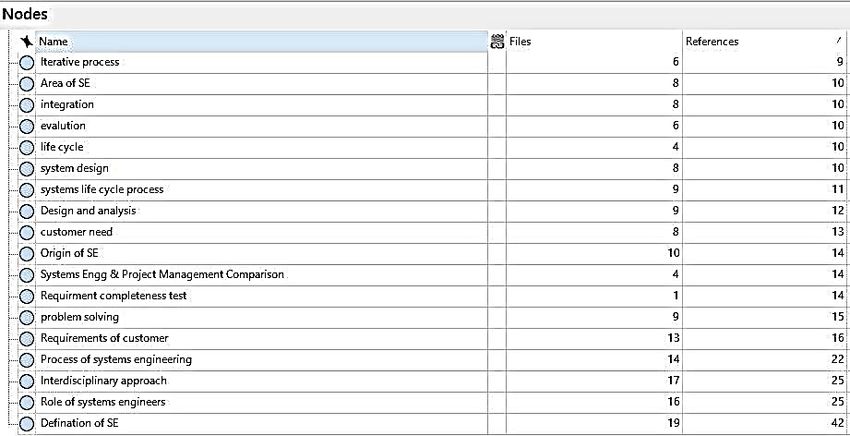Screen dimensions: 850x436
Task: Click the node icon for Origin of SE
Action: (27, 254)
